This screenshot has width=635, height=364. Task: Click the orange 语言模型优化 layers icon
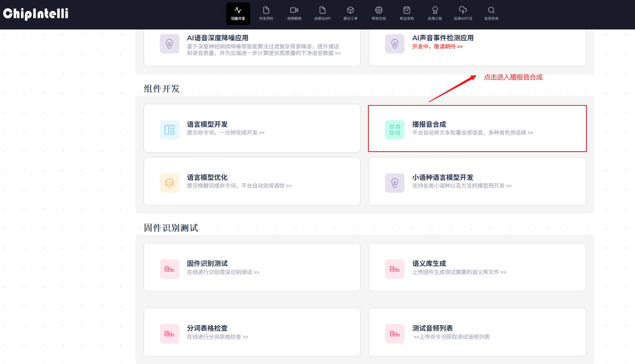(170, 183)
